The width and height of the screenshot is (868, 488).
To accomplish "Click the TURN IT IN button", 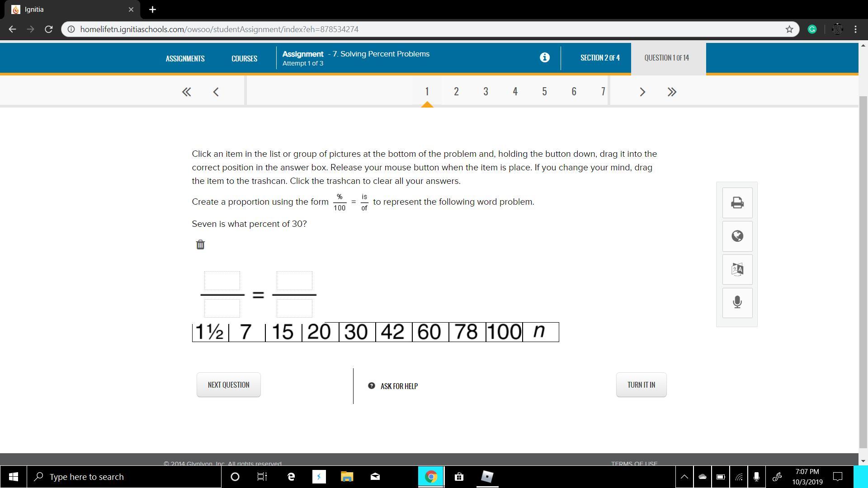I will (x=641, y=385).
